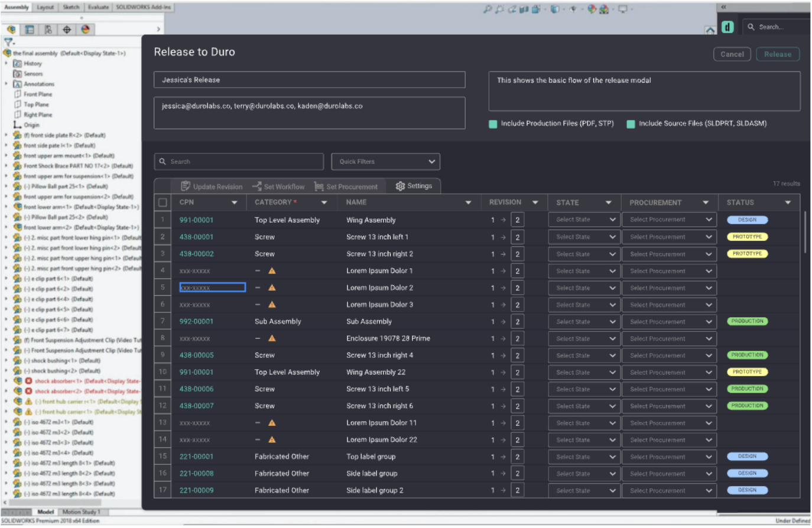Click the Cancel button
This screenshot has width=812, height=528.
click(732, 54)
